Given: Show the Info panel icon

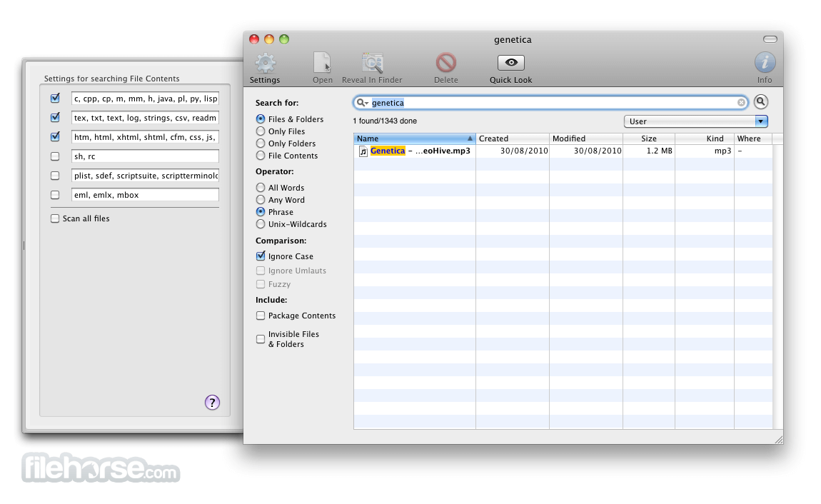Looking at the screenshot, I should 765,62.
